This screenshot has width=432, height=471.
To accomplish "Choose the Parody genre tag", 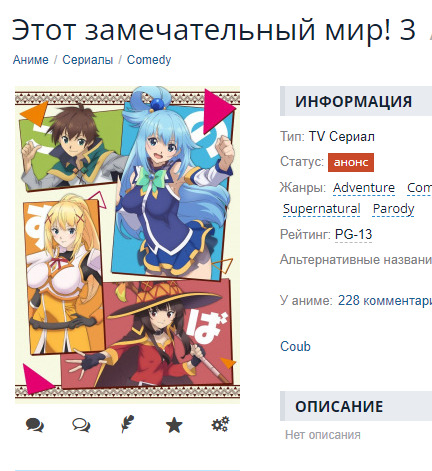I will point(393,209).
